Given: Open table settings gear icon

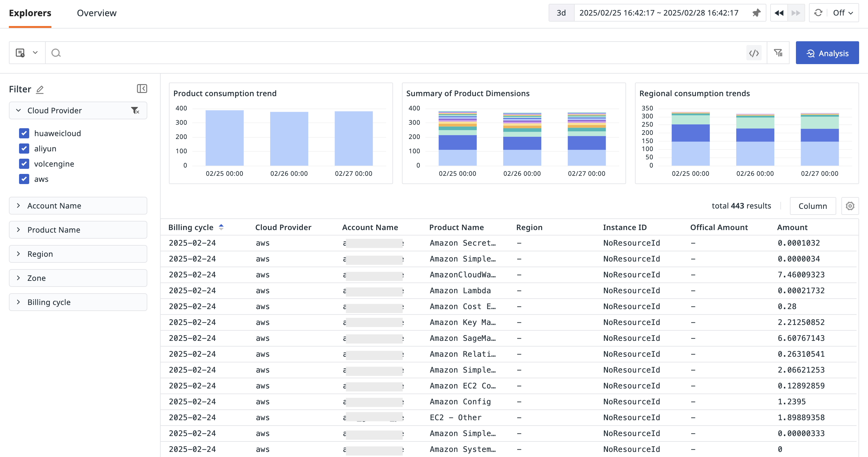Looking at the screenshot, I should [x=850, y=206].
